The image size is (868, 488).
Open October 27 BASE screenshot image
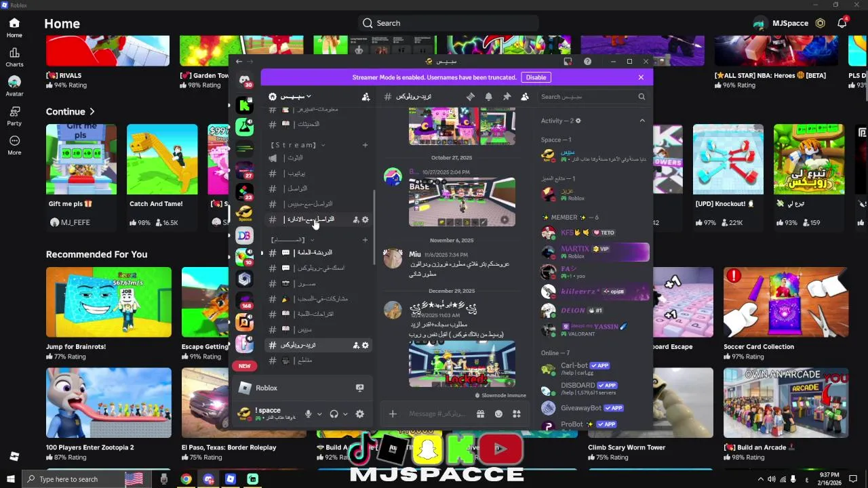pos(462,202)
